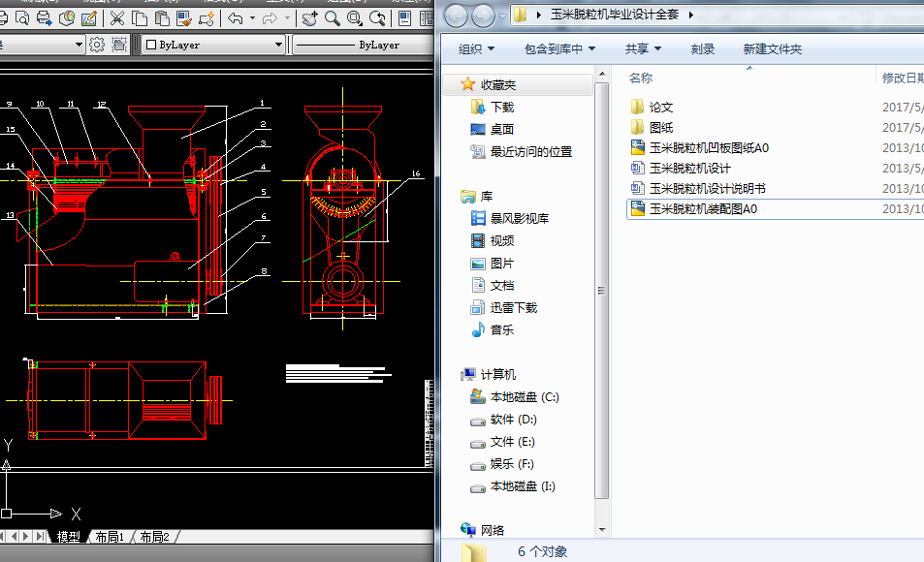Select the Zoom Window tool

355,18
